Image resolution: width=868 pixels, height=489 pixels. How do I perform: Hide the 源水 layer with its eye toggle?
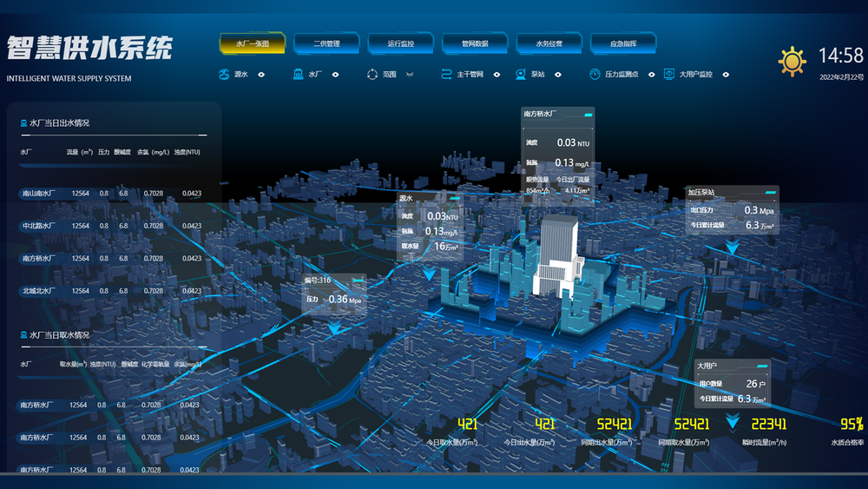click(x=261, y=75)
